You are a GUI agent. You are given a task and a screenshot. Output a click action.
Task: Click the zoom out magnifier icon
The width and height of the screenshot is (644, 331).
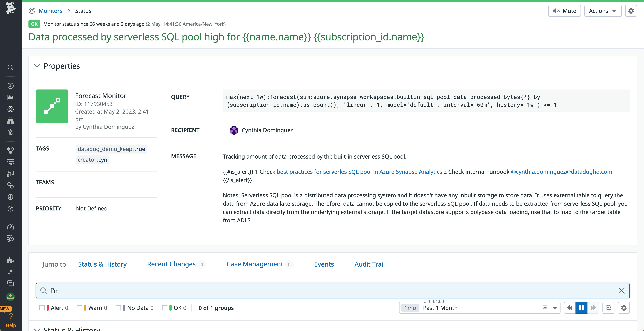coord(608,308)
